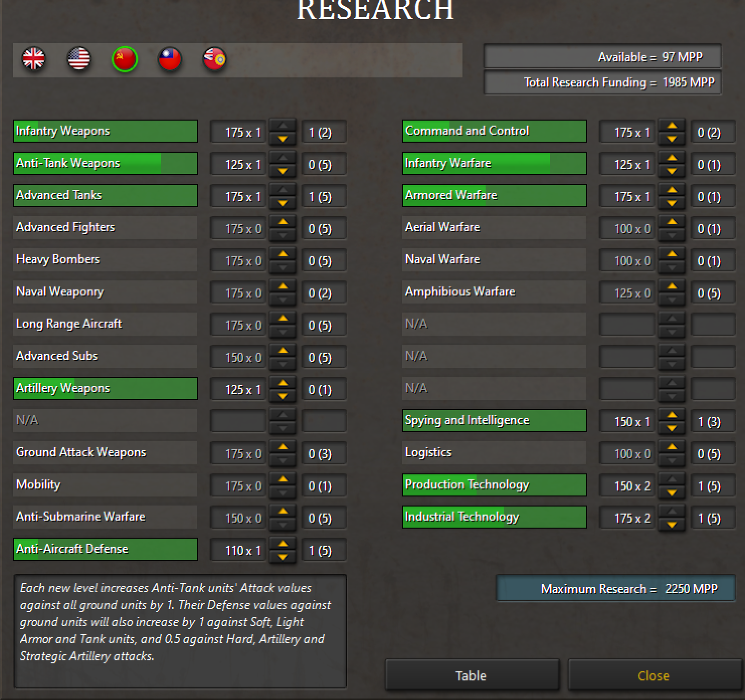Increase Long Range Aircraft research with up arrow
The width and height of the screenshot is (745, 700).
(283, 319)
